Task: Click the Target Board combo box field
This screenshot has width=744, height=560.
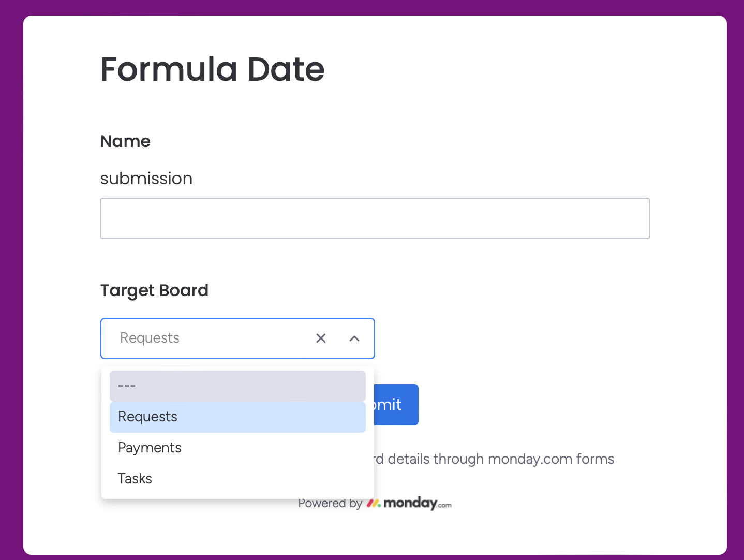Action: [x=207, y=338]
